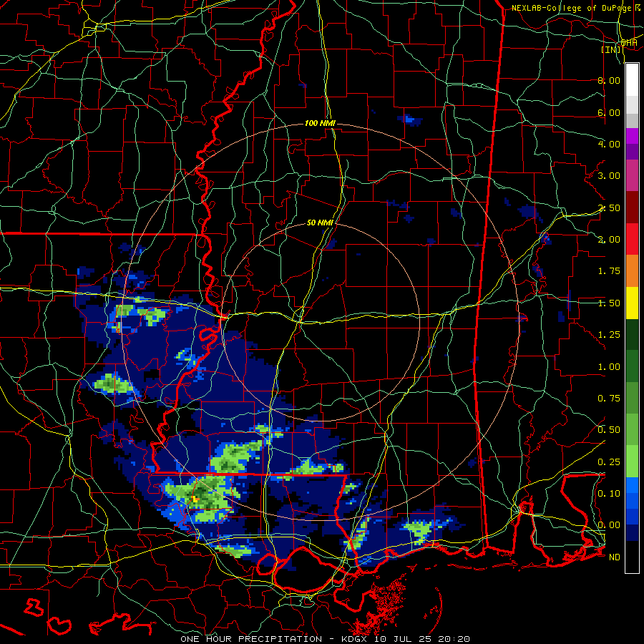Click the 0.25 legend value
644x644 pixels.
click(609, 462)
